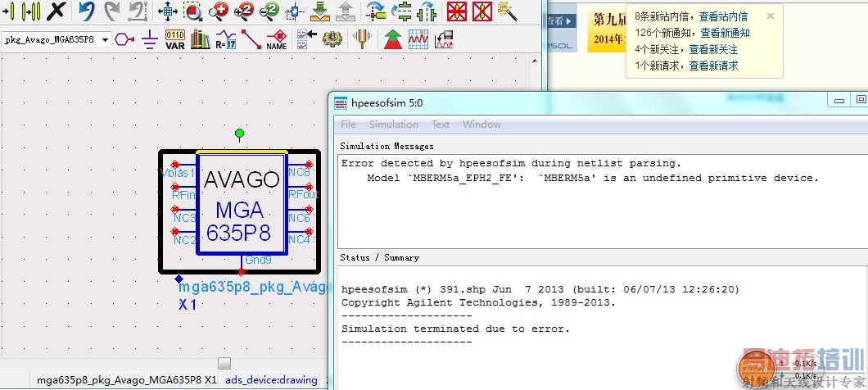Open Text menu in hpeesofsim window
This screenshot has width=868, height=390.
pyautogui.click(x=441, y=125)
